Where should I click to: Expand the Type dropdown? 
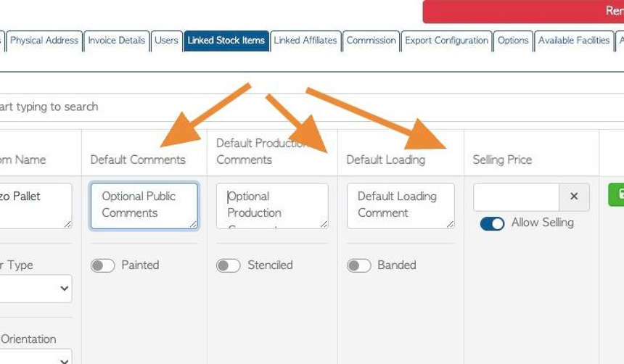(x=35, y=289)
